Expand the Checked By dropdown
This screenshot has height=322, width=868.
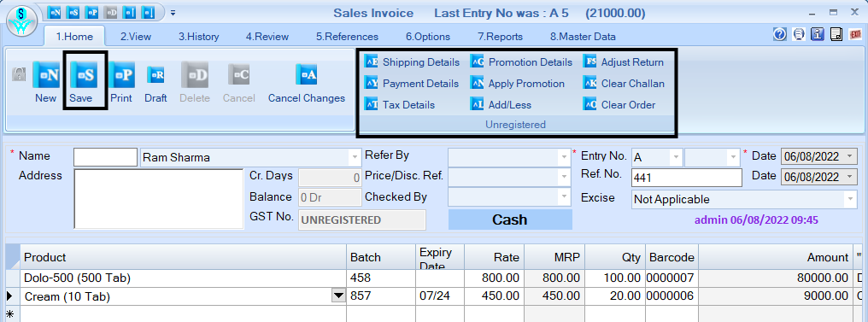tap(564, 197)
